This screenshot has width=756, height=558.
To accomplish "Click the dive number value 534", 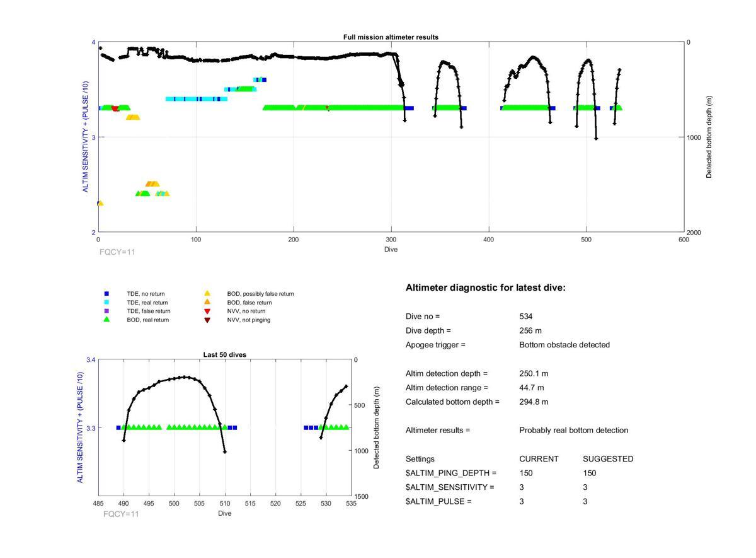I will [526, 317].
